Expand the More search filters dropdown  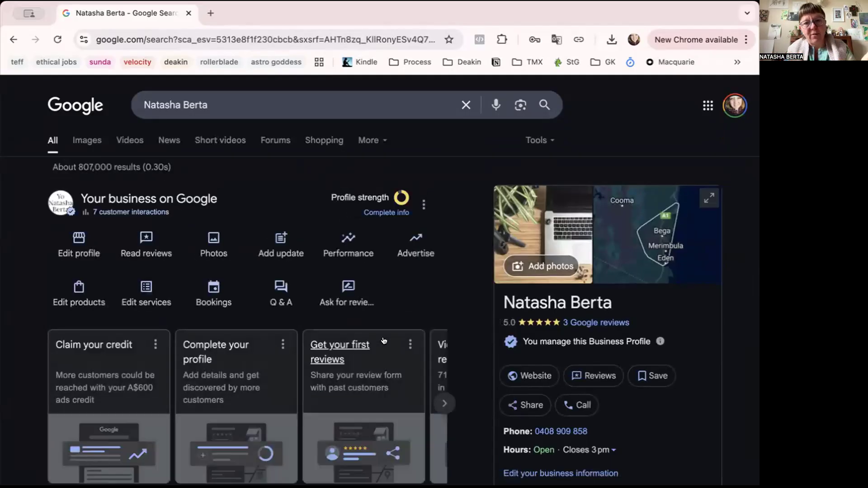click(x=373, y=140)
